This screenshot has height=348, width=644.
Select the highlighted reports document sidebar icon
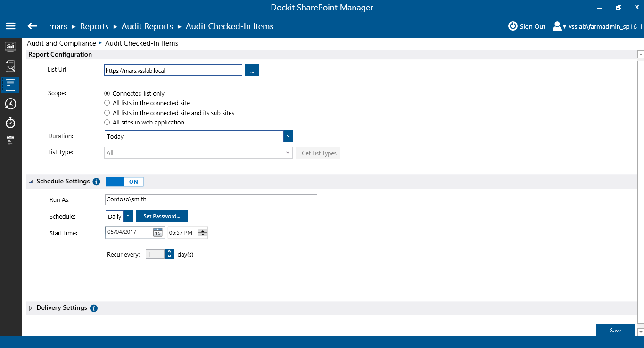click(10, 85)
